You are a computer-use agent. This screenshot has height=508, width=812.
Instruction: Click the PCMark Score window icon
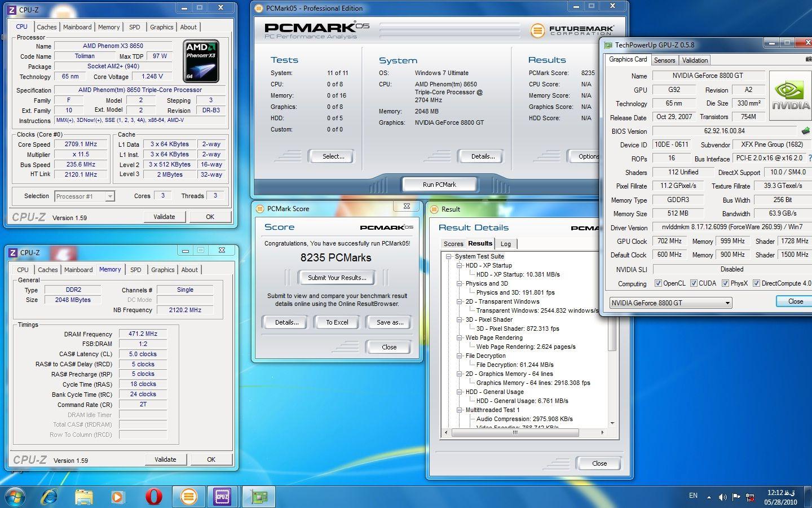click(260, 208)
